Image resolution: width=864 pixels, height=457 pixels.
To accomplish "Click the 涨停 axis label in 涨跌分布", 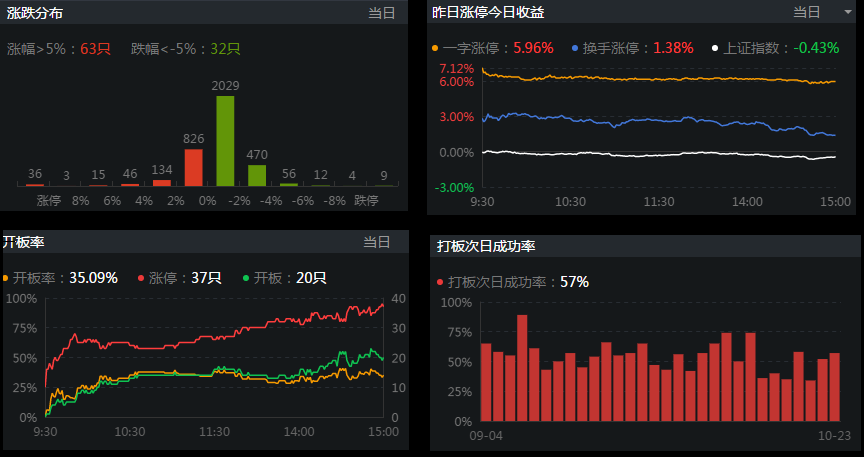I will pyautogui.click(x=49, y=200).
